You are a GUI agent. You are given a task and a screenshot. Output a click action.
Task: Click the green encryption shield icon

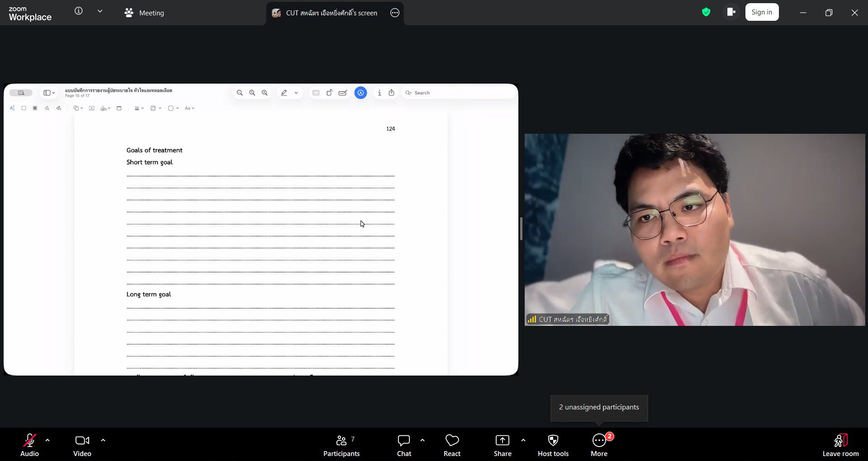point(706,12)
